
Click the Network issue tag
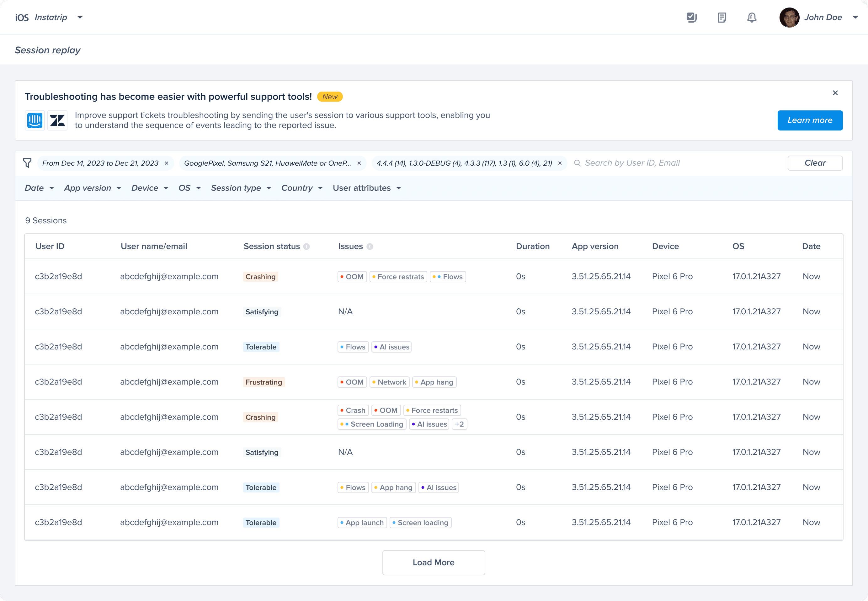pos(389,382)
